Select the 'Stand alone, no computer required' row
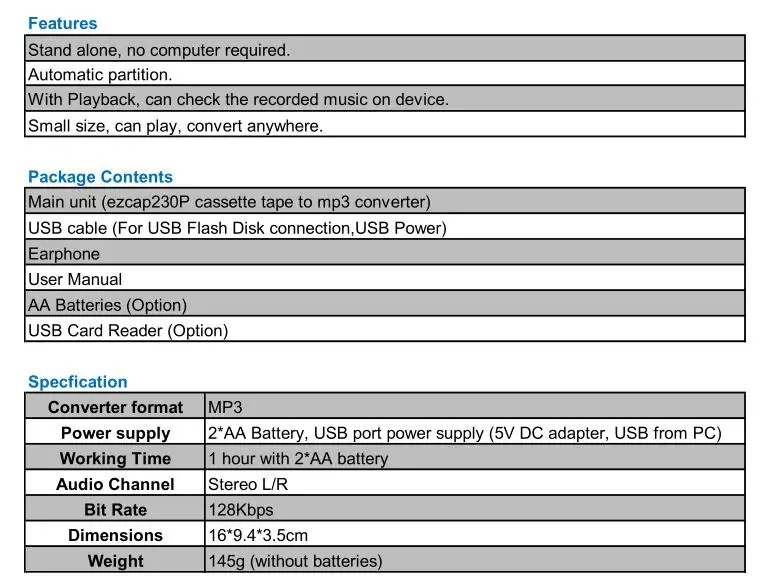This screenshot has height=587, width=765. point(384,49)
